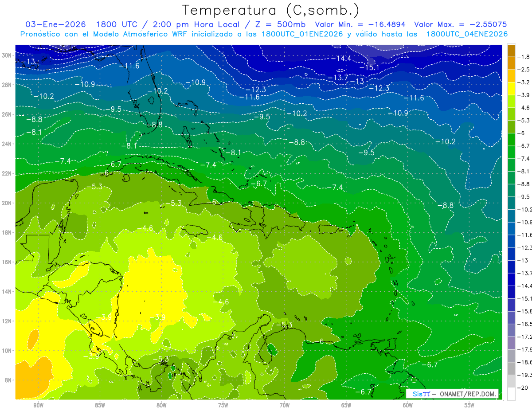Select the yellow swatch between -3.2 and -3.9
Viewport: 532px width, 411px height.
511,89
